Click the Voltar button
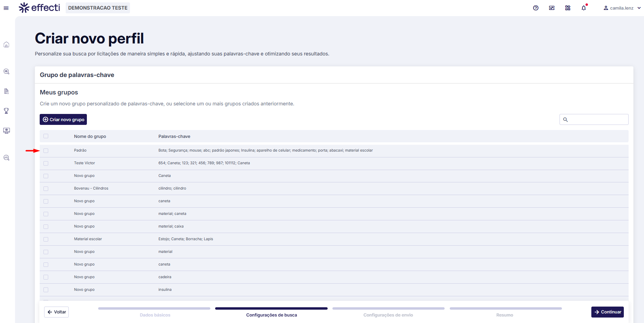 click(x=56, y=312)
